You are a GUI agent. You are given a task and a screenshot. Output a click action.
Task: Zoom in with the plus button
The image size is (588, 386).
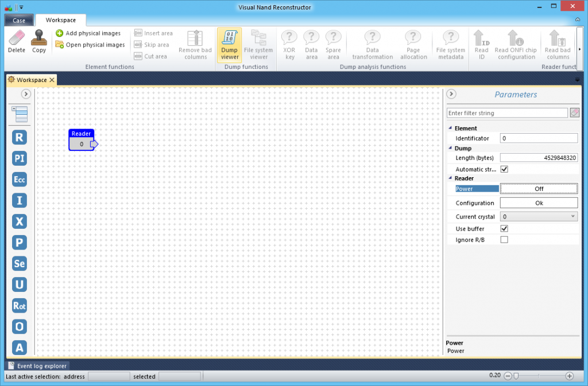coord(569,376)
